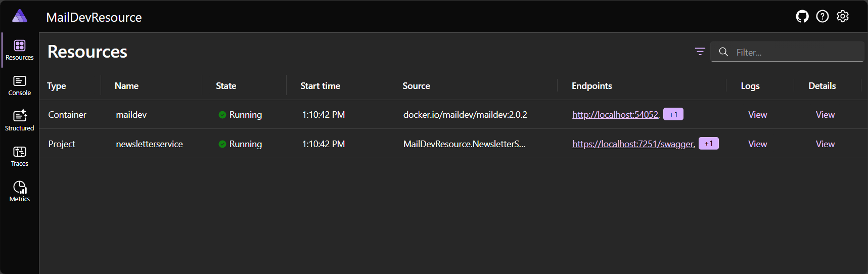Open the Traces page

pyautogui.click(x=20, y=156)
